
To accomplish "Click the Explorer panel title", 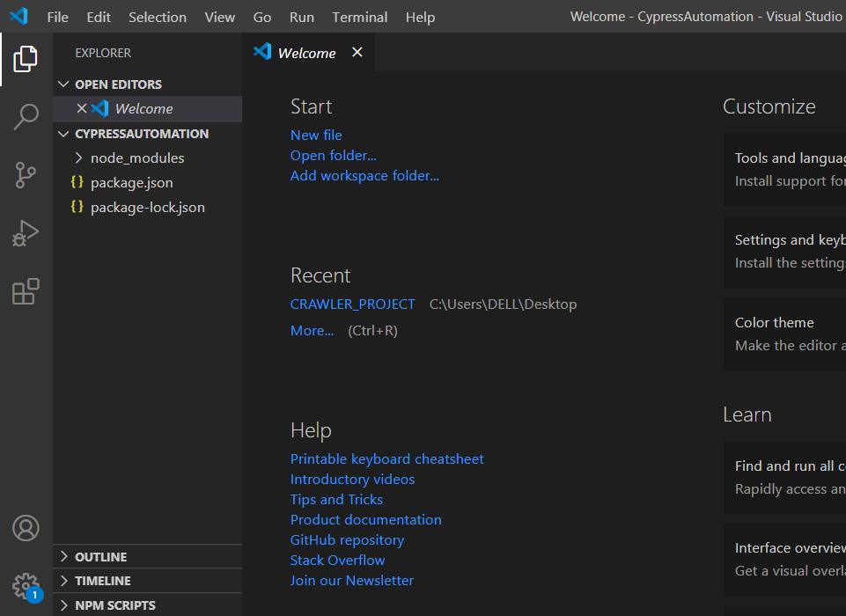I will 103,53.
